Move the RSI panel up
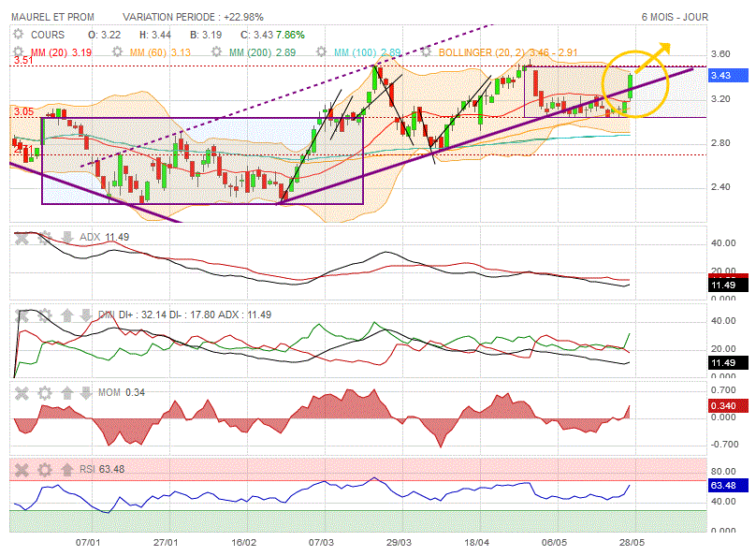Screen dimensions: 756x556 click(67, 470)
